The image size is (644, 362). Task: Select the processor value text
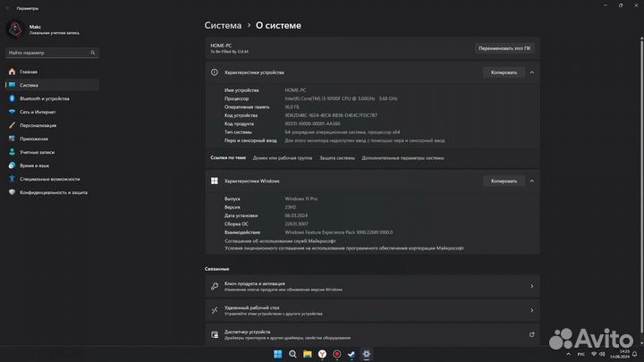coord(341,98)
